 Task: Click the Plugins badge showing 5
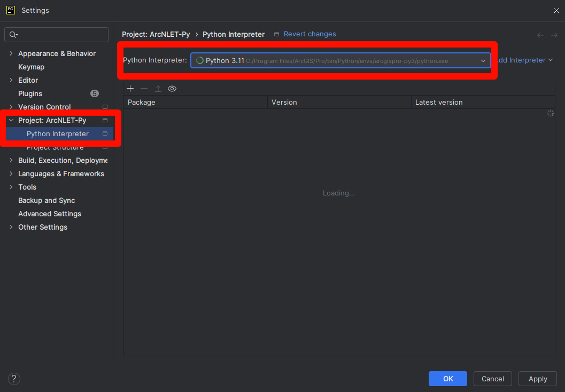pyautogui.click(x=95, y=93)
